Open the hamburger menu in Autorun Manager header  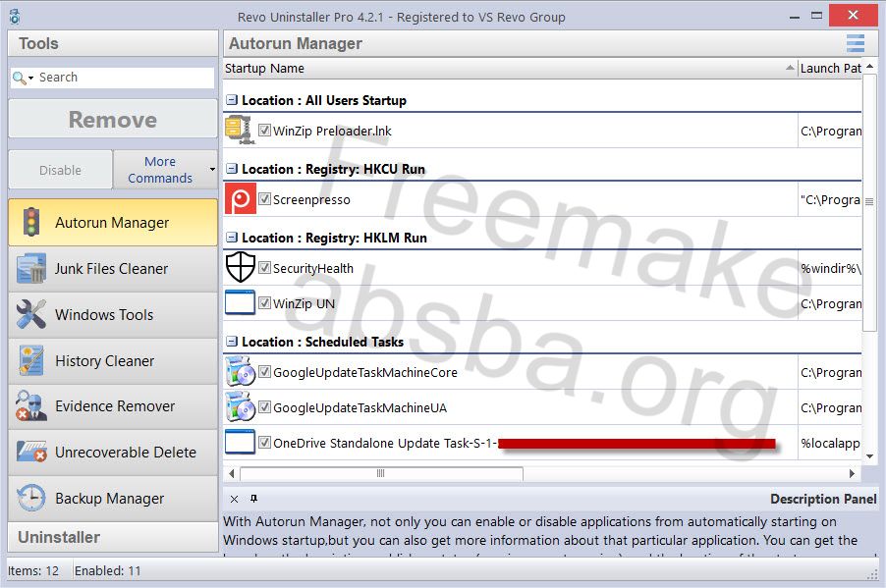(x=856, y=43)
